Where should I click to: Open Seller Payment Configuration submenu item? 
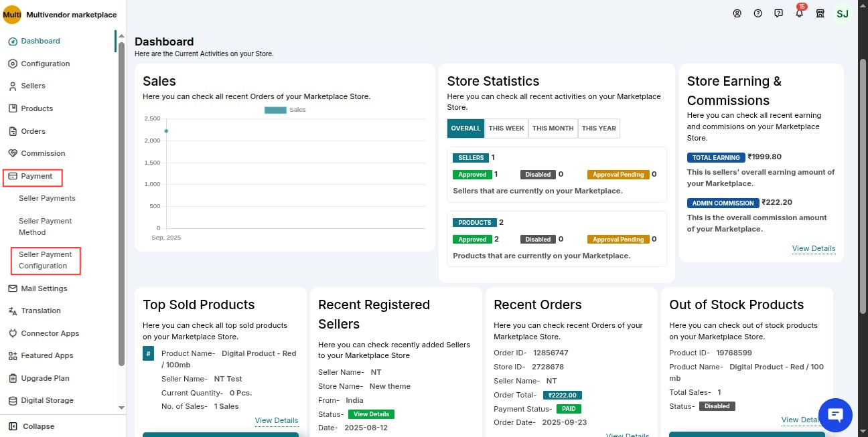click(x=44, y=260)
